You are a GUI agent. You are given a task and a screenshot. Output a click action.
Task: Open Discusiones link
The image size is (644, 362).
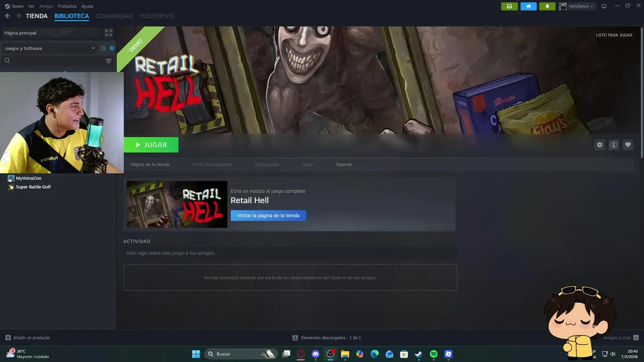pyautogui.click(x=267, y=164)
